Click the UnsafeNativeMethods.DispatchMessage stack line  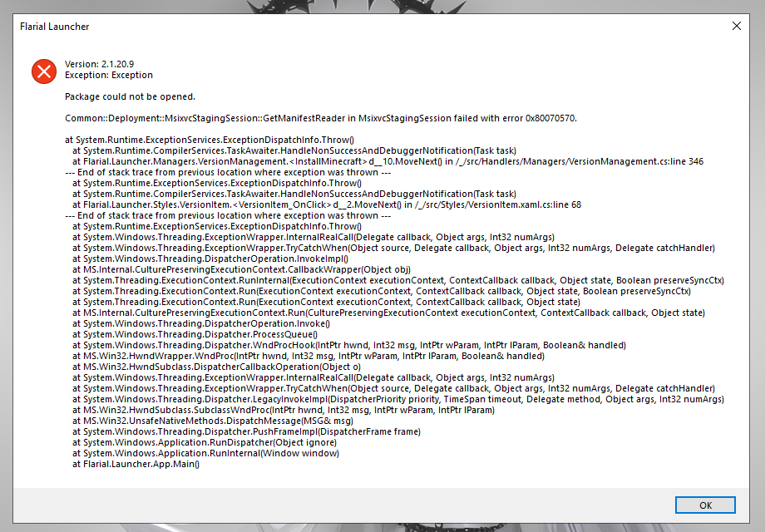click(x=213, y=421)
